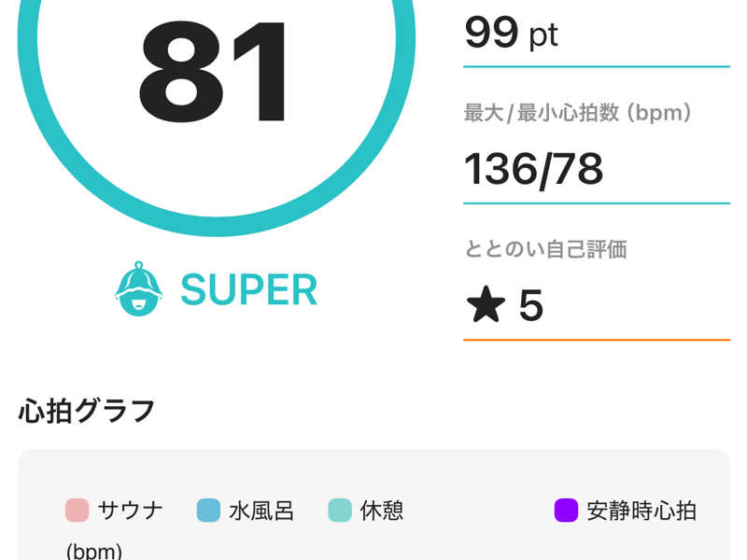Viewport: 747px width, 560px height.
Task: Click the 安静時心拍 legend text
Action: 641,511
